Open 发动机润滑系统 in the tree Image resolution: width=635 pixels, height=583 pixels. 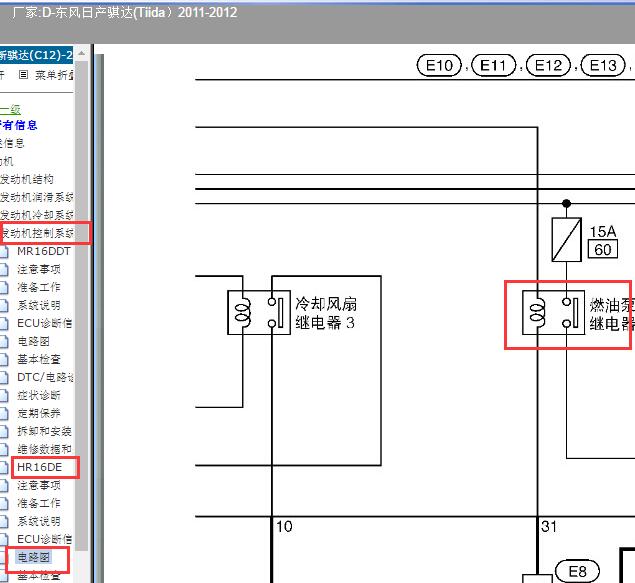37,197
